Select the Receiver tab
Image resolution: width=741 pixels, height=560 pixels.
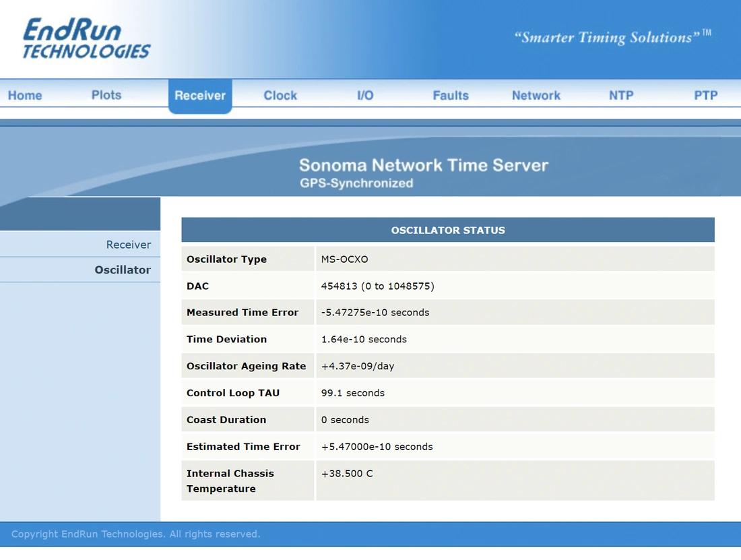(200, 96)
